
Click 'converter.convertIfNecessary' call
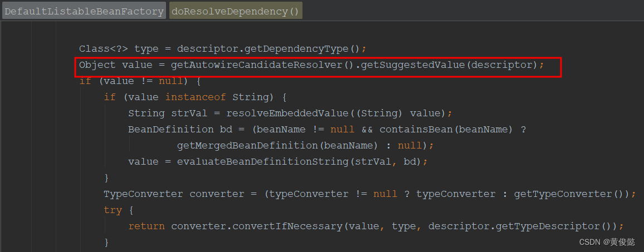(256, 226)
